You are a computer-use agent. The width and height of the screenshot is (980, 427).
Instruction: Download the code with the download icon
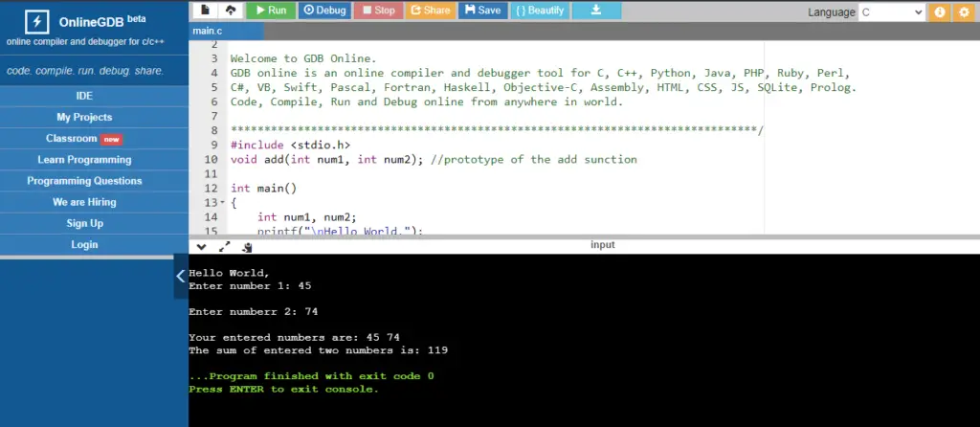coord(596,10)
